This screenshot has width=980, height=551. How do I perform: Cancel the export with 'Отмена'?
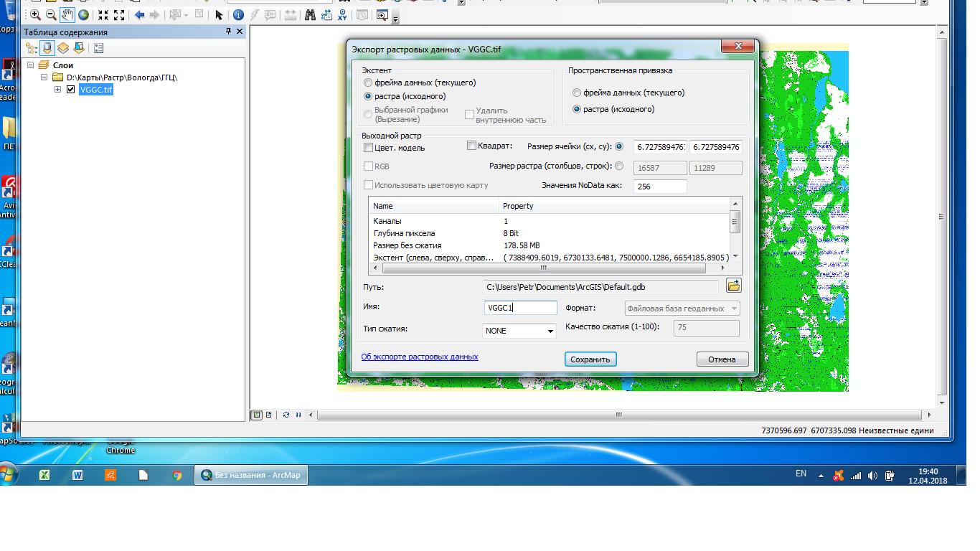[722, 359]
